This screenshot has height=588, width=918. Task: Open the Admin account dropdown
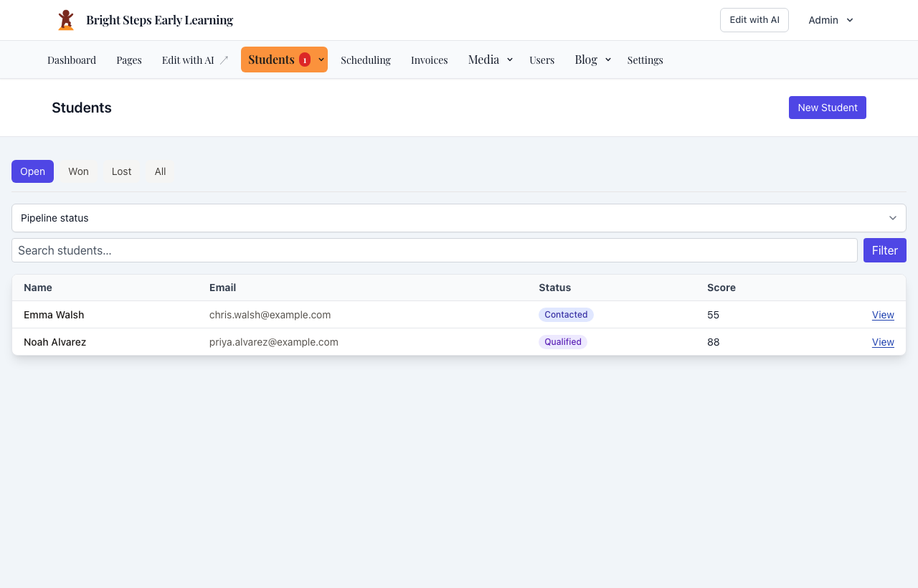(x=831, y=20)
